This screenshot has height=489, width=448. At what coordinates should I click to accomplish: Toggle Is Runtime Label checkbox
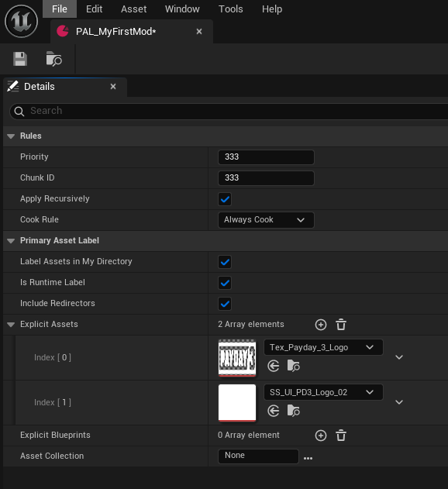[x=225, y=283]
